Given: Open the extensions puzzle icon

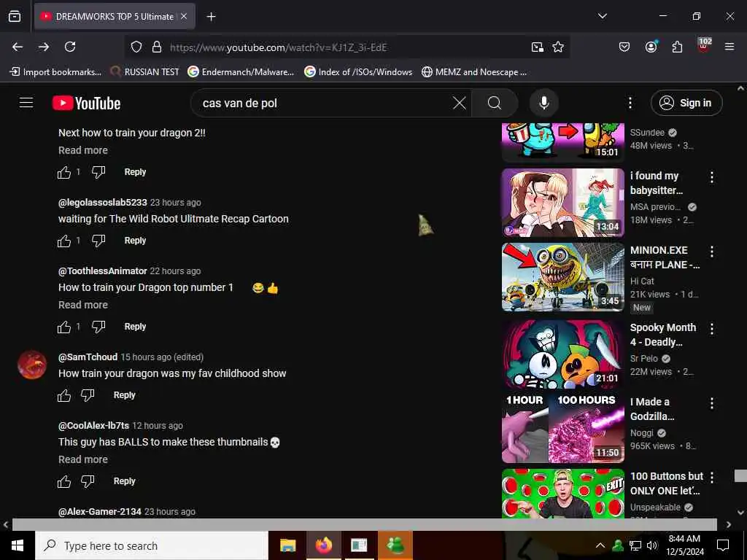Looking at the screenshot, I should (677, 47).
